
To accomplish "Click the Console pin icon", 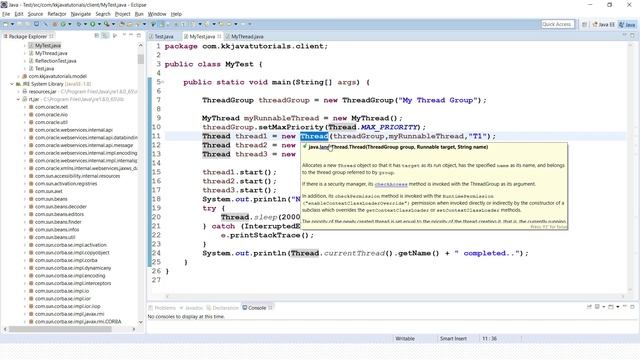I will click(x=589, y=307).
